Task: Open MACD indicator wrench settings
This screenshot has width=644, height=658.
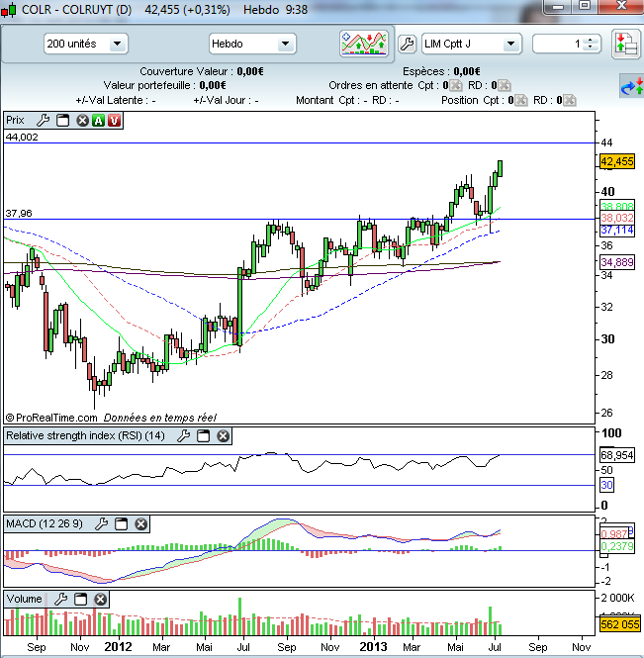Action: 101,523
